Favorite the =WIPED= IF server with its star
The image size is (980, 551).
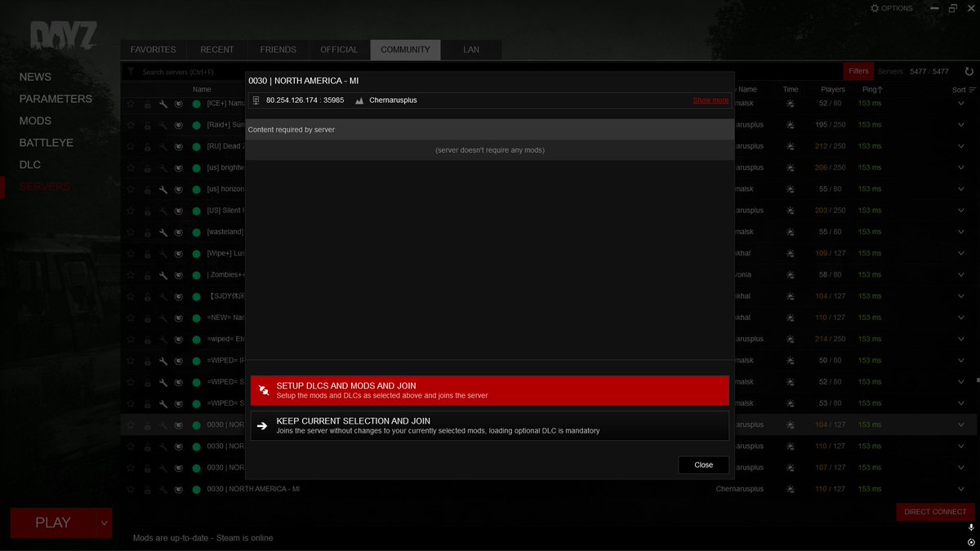131,361
